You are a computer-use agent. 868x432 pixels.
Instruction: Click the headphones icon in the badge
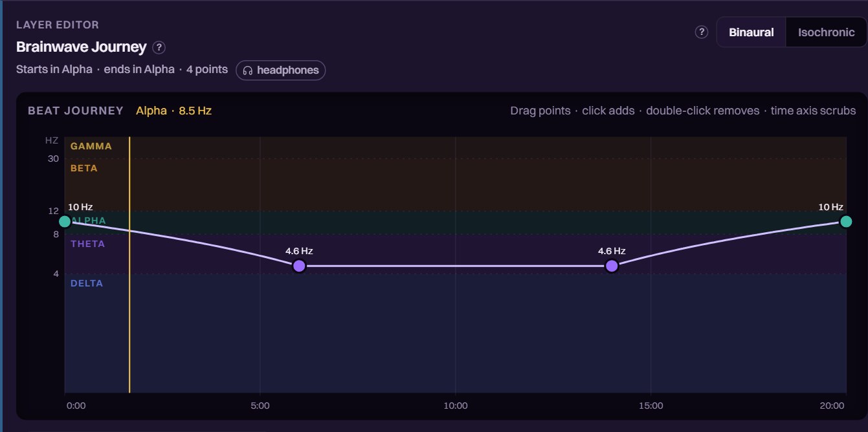click(247, 70)
